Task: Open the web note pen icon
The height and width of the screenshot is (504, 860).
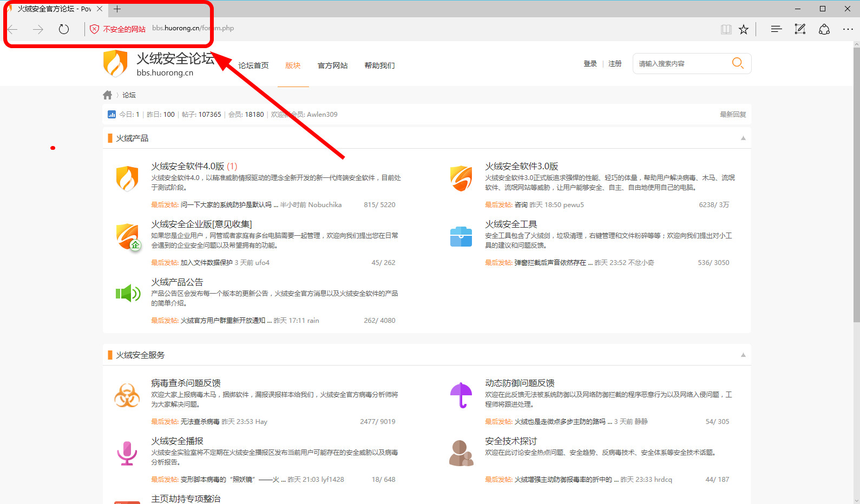Action: [x=800, y=29]
